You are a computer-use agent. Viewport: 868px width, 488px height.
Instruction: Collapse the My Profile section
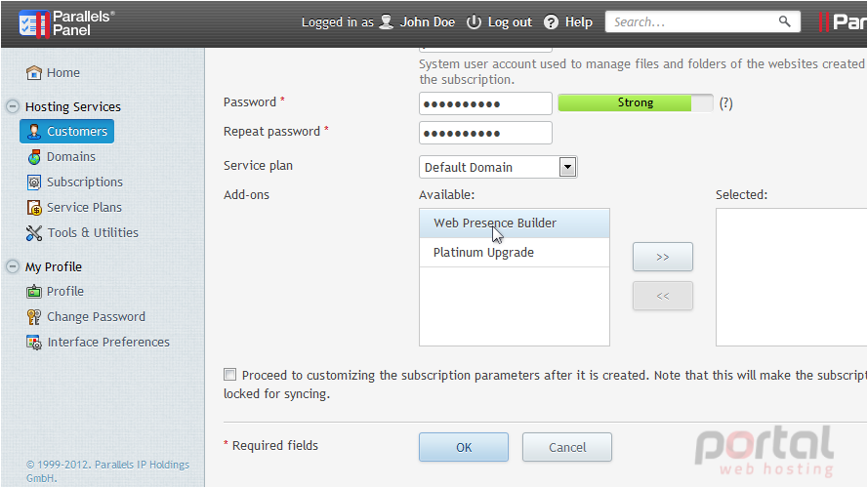(x=12, y=266)
